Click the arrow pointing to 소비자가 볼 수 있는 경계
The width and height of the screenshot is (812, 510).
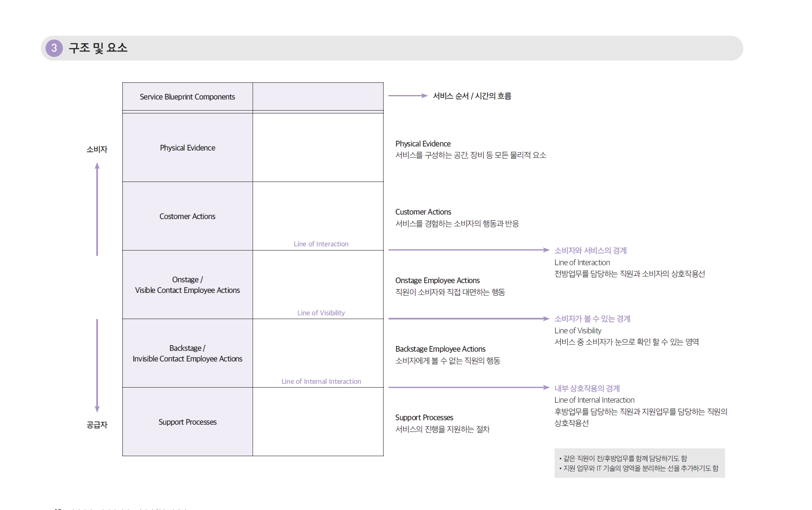pyautogui.click(x=468, y=319)
